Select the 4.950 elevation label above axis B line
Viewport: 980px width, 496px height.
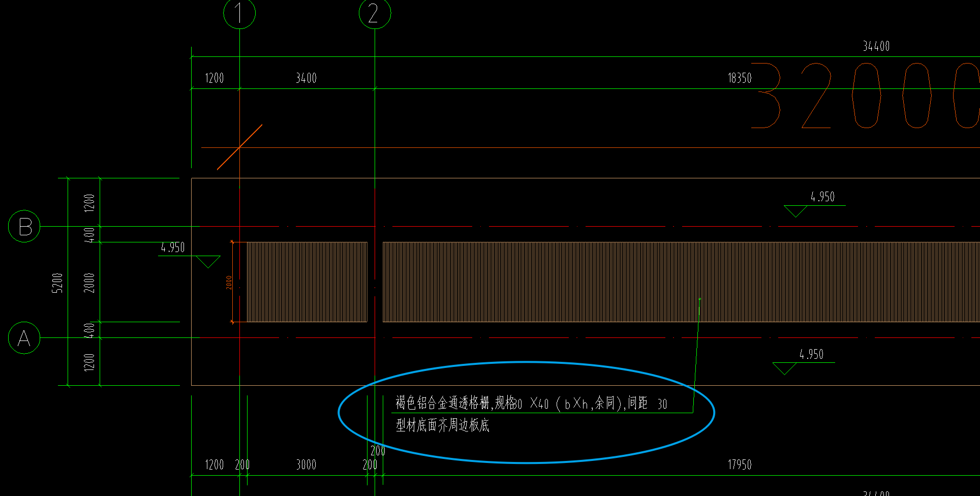pos(822,197)
